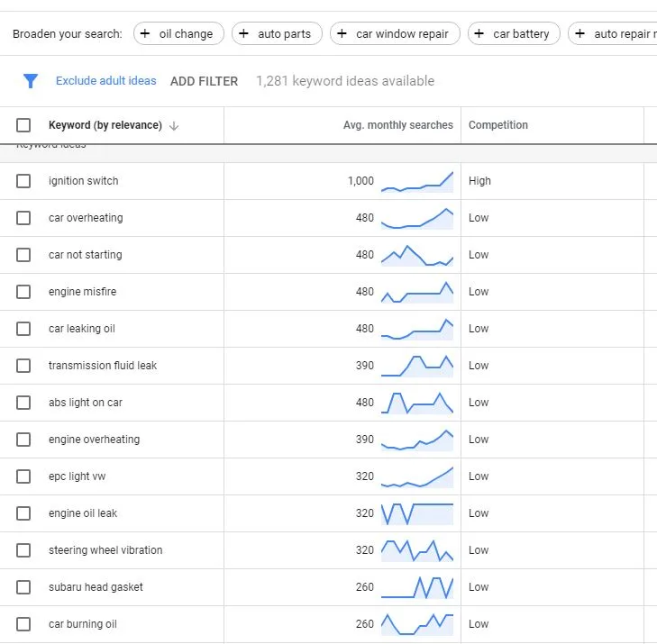Click the keyword text 'engine overheating'
The width and height of the screenshot is (657, 644).
pos(95,440)
